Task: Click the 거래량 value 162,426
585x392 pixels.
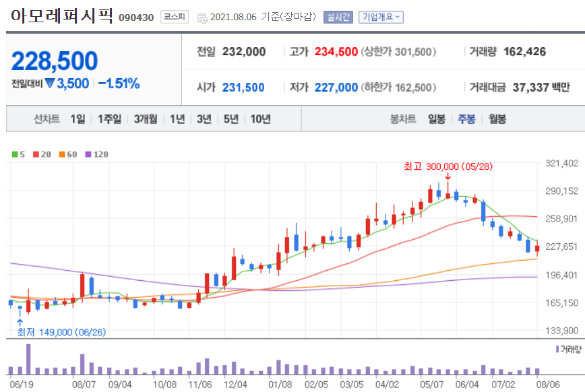Action: tap(524, 51)
